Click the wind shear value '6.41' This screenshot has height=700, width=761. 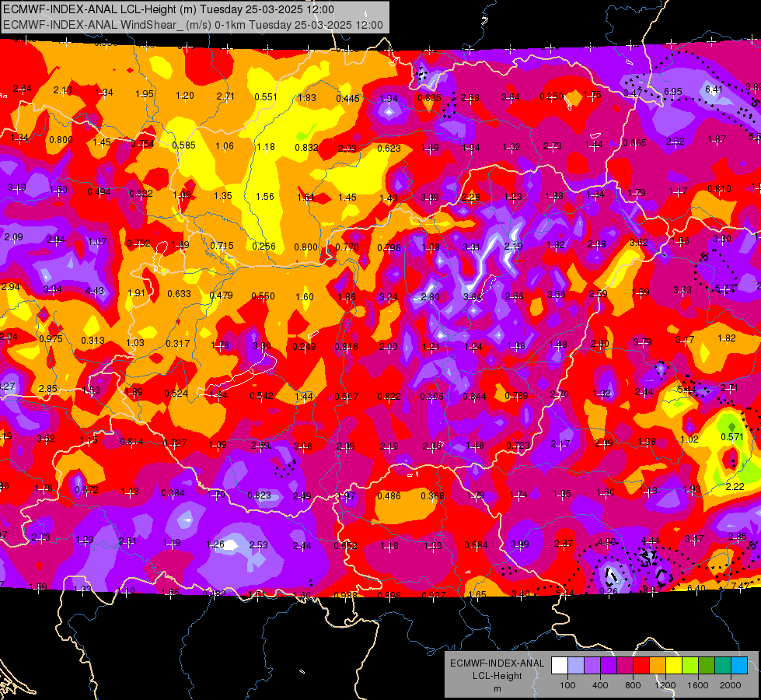tap(714, 89)
